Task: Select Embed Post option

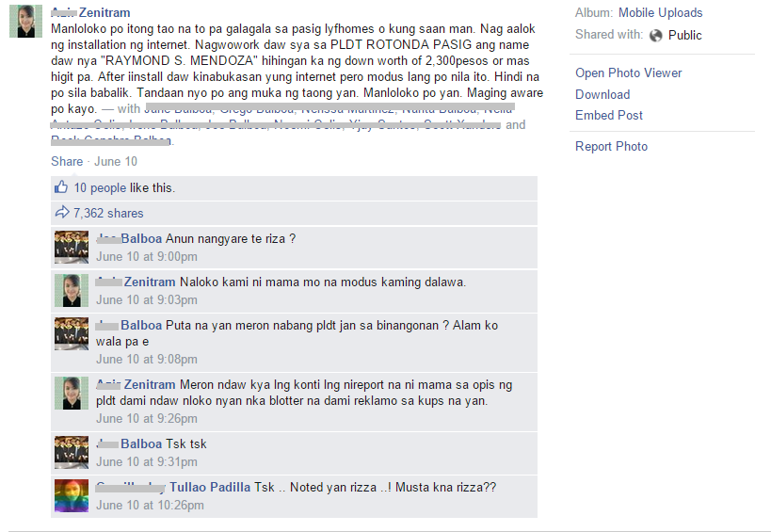Action: click(609, 115)
